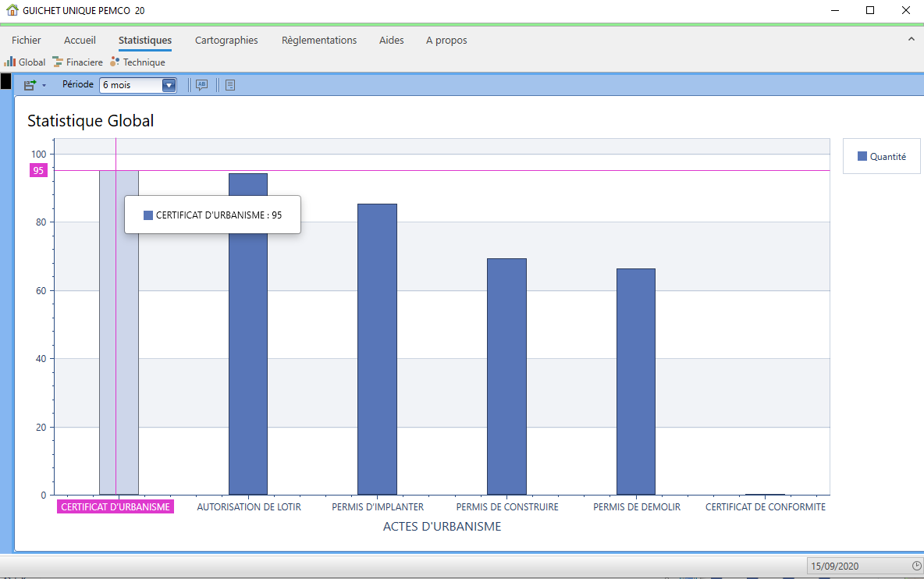Click the chart export icon
This screenshot has width=924, height=579.
(x=30, y=85)
